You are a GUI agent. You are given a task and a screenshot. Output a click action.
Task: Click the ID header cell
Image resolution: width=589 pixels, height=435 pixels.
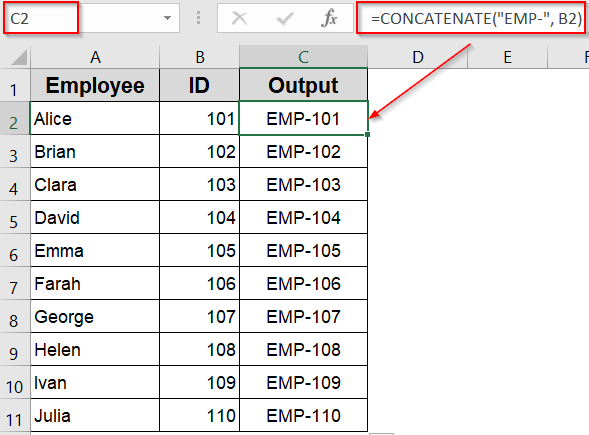click(x=199, y=85)
